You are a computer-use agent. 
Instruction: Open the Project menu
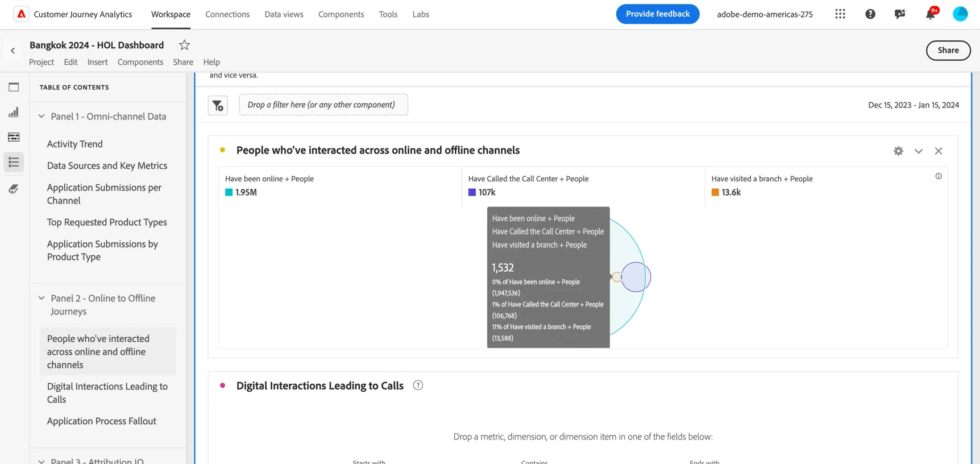[41, 62]
